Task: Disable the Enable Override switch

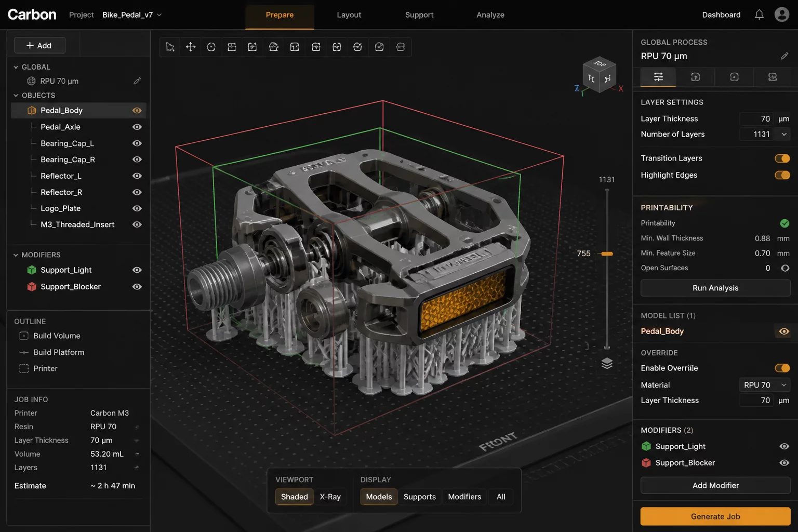Action: (x=782, y=368)
